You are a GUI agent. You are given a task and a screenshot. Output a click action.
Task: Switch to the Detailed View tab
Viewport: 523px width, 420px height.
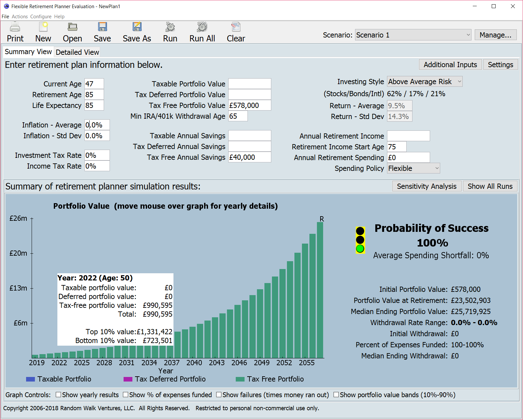(77, 52)
